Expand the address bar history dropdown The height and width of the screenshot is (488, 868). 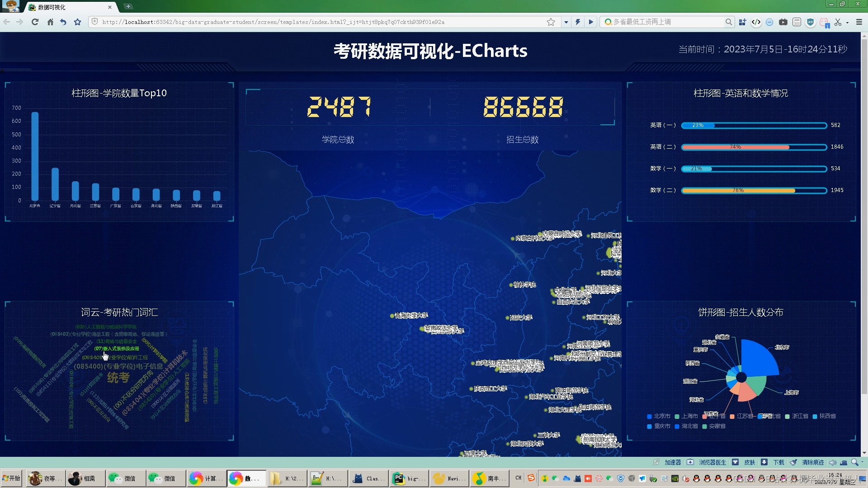click(x=566, y=22)
